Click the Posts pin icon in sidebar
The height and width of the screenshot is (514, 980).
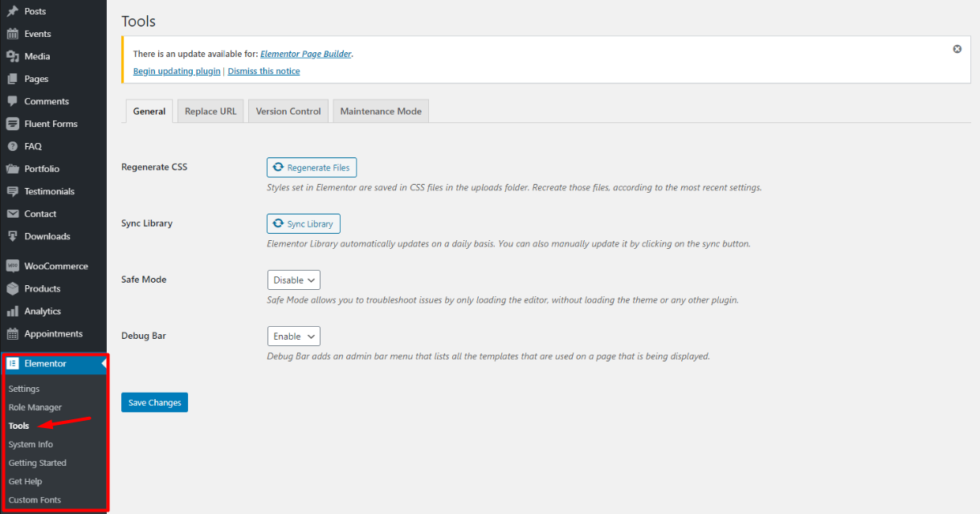[12, 11]
